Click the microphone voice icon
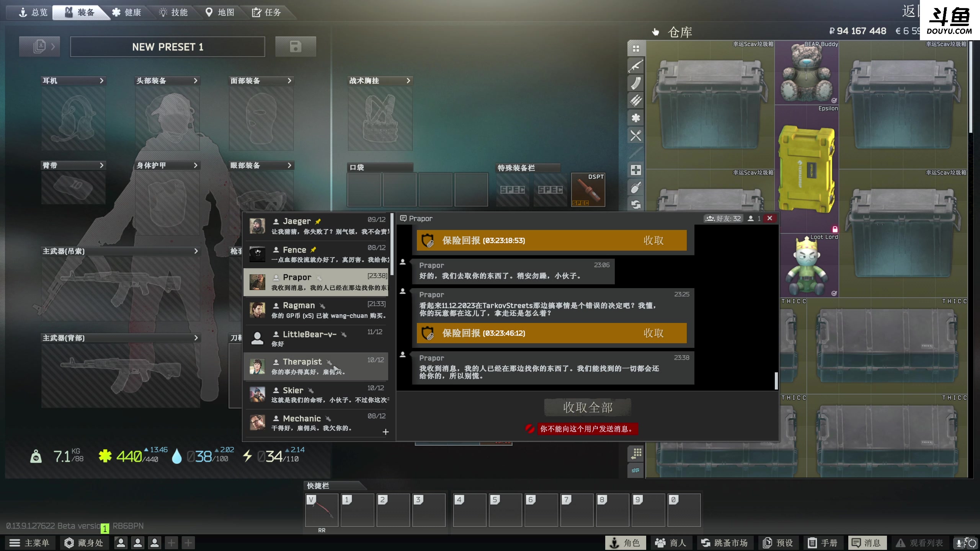Image resolution: width=980 pixels, height=551 pixels. (959, 543)
